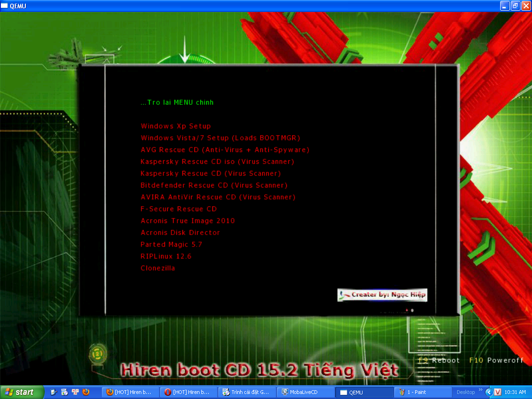
Task: Click the hide-inactive-icons chevron near the tray
Action: pos(490,393)
